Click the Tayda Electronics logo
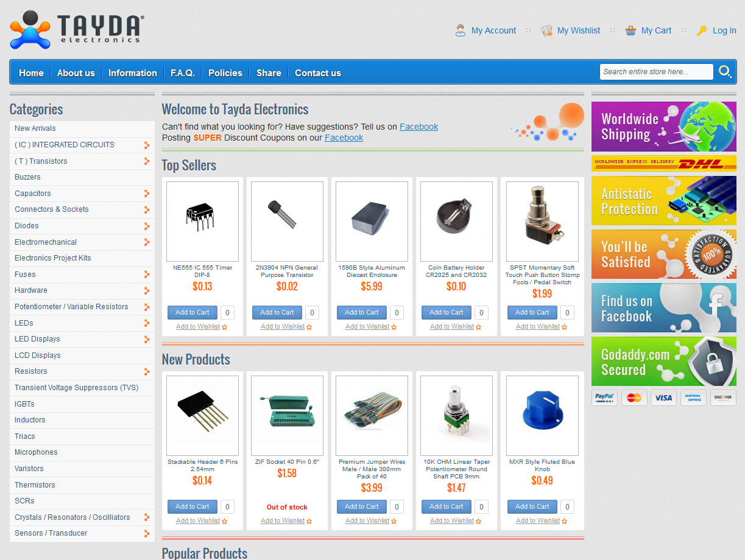Image resolution: width=745 pixels, height=560 pixels. (x=77, y=30)
